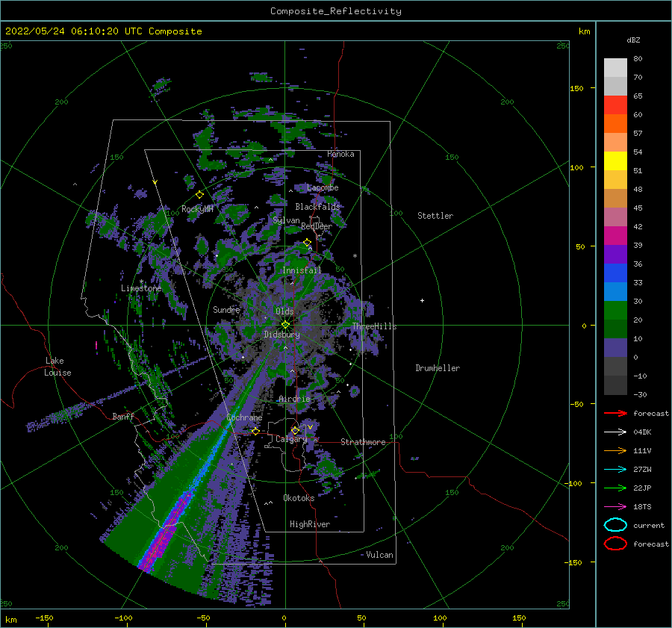Select the bright yellow 51-54 dBZ swatch
Image resolution: width=672 pixels, height=628 pixels.
tap(615, 161)
